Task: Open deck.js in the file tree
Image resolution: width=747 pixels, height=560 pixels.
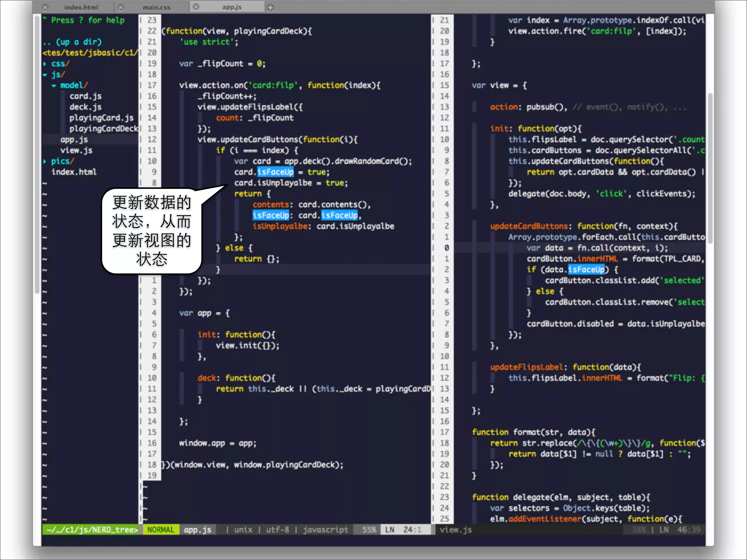Action: (x=86, y=107)
